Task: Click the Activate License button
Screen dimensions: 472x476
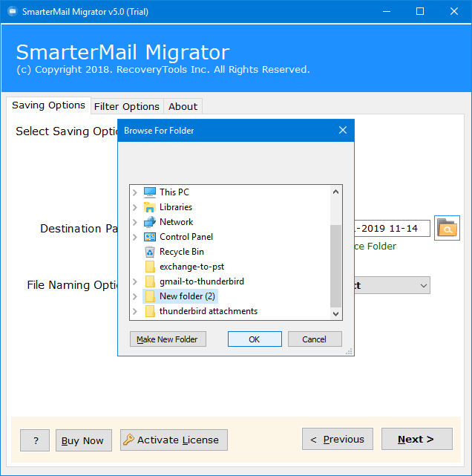Action: tap(174, 440)
